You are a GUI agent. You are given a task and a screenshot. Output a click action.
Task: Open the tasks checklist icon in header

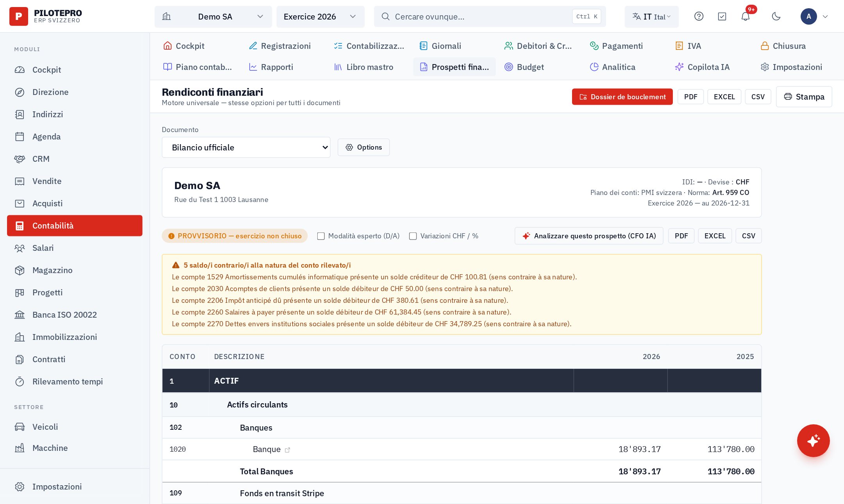point(722,16)
